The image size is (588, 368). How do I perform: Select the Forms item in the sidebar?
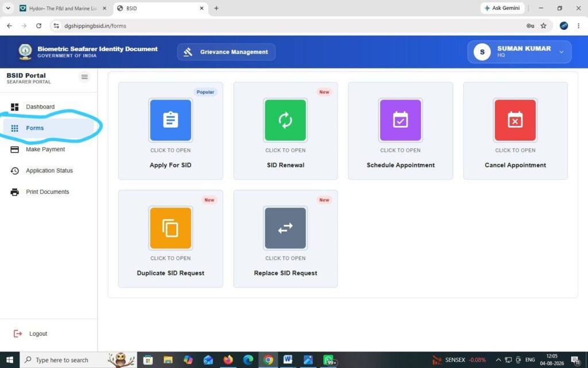pyautogui.click(x=48, y=128)
